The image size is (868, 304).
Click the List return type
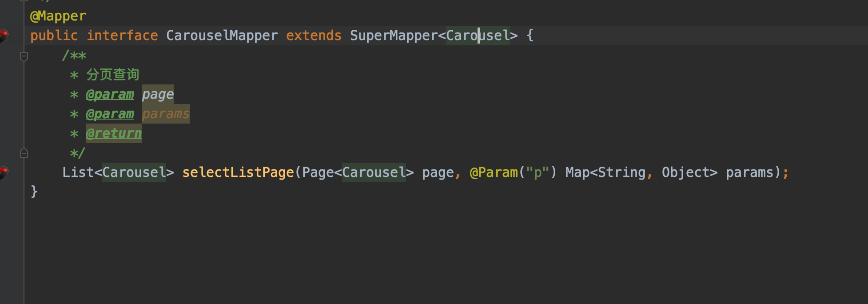(78, 172)
